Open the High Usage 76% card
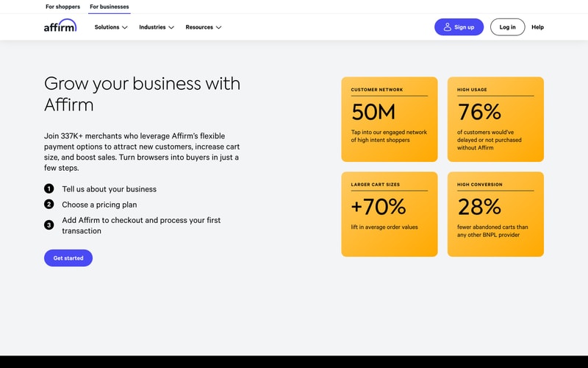 [495, 119]
